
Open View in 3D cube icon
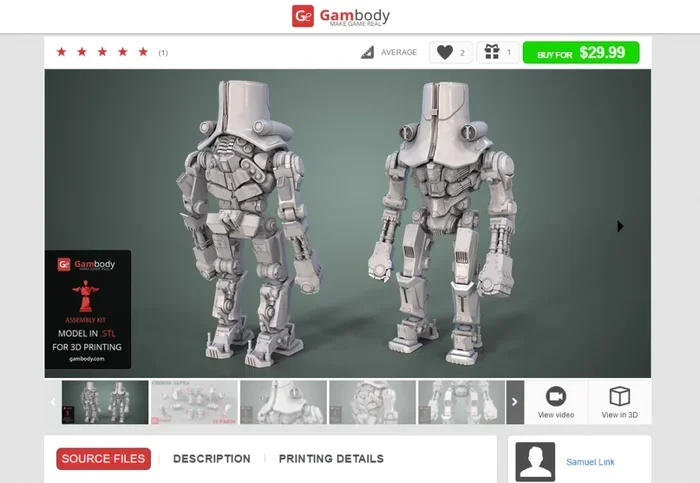[x=620, y=396]
